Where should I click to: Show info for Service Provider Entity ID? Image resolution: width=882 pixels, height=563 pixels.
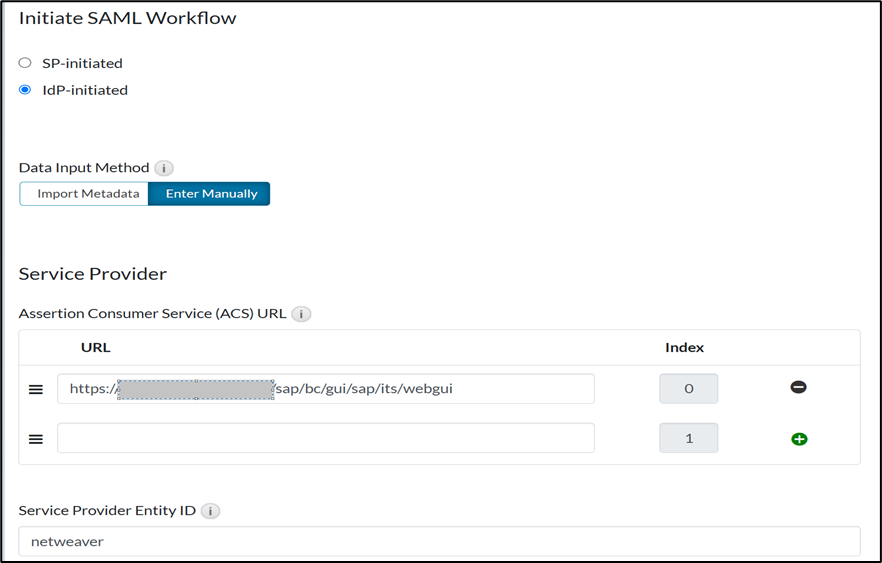pyautogui.click(x=210, y=511)
